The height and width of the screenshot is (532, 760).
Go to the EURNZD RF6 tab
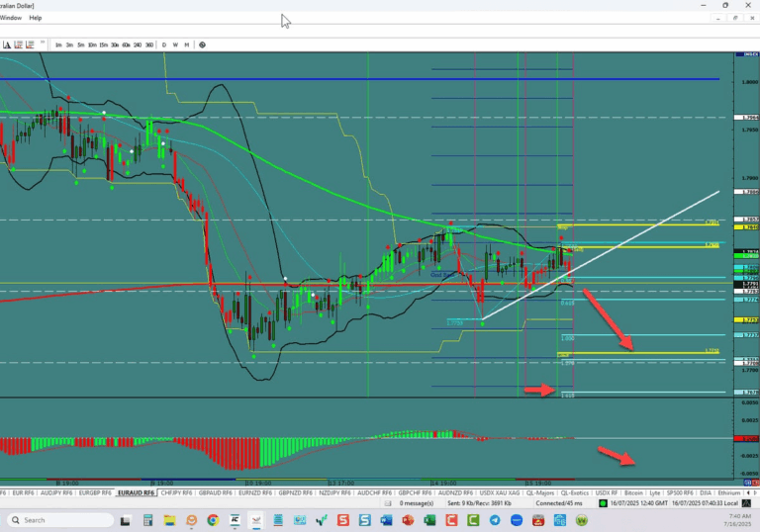coord(255,492)
